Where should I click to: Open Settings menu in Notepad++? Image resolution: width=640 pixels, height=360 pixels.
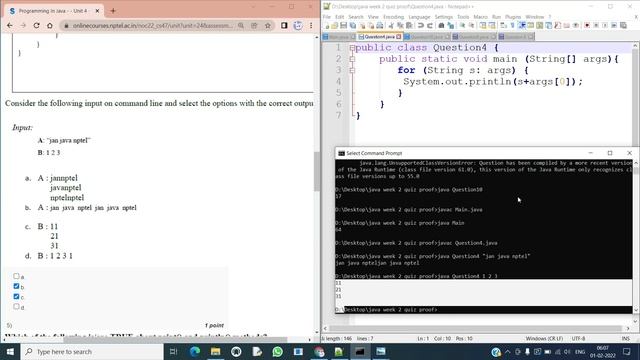(444, 17)
